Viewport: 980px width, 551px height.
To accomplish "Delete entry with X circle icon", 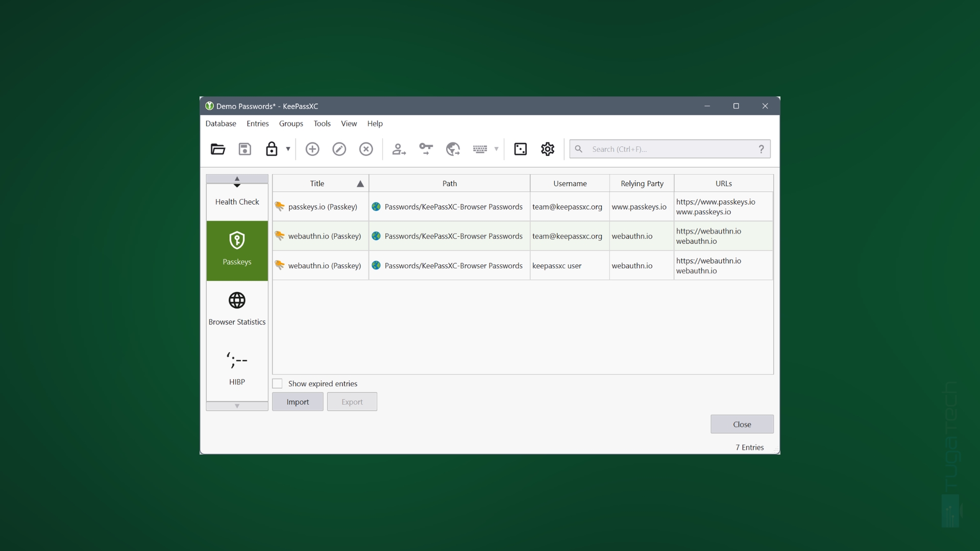I will [x=366, y=149].
